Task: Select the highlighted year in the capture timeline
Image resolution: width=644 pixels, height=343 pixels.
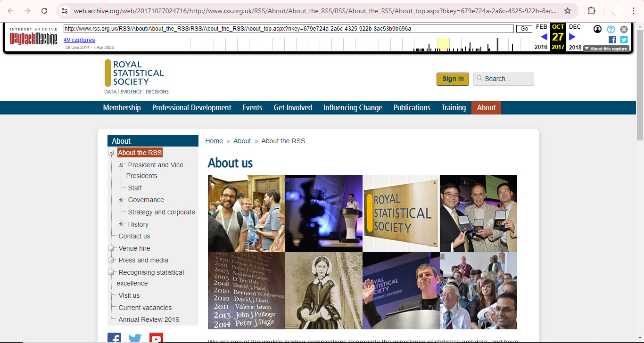Action: pos(443,44)
